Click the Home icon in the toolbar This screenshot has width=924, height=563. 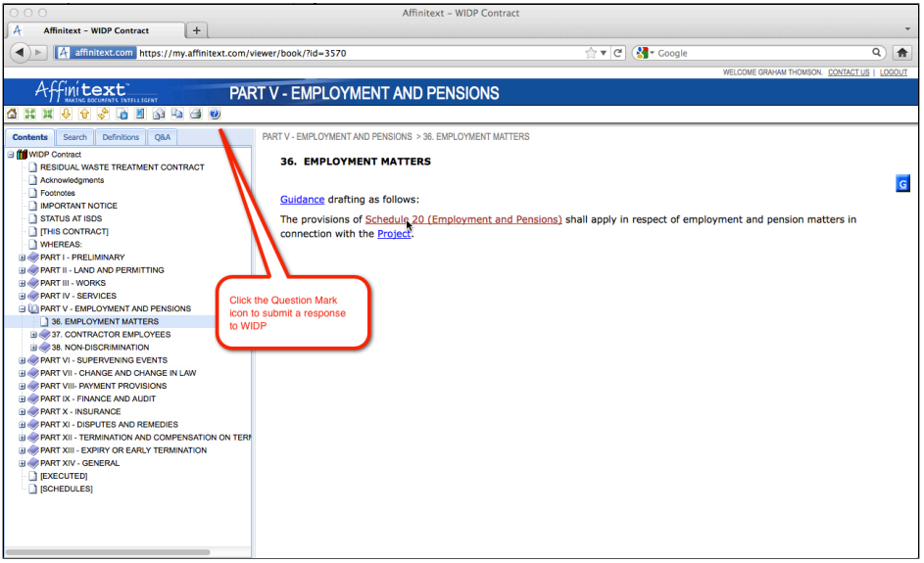pos(12,114)
